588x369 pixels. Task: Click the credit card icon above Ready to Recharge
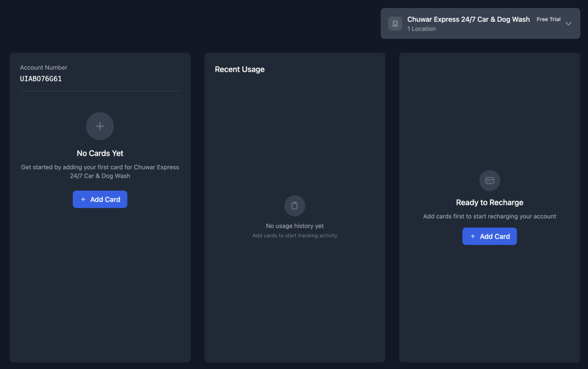coord(490,180)
